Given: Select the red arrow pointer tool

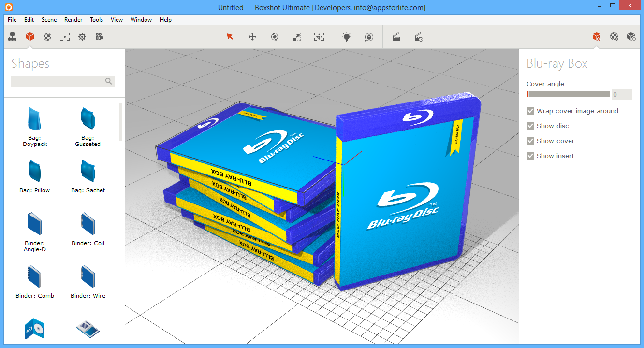Looking at the screenshot, I should [x=230, y=37].
